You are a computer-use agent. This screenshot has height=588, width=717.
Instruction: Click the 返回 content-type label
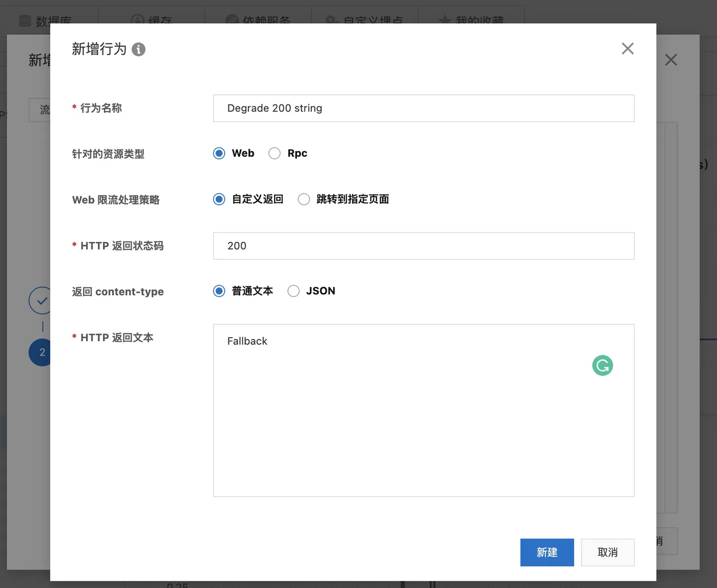coord(118,291)
